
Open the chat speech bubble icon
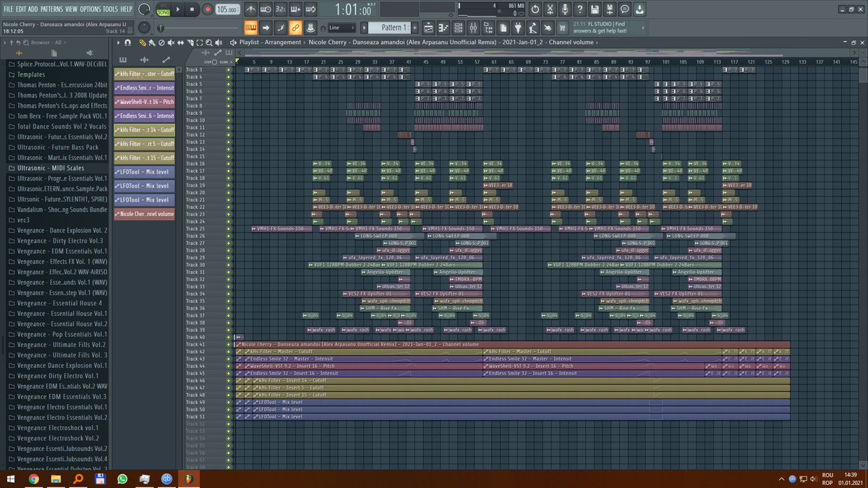(624, 9)
